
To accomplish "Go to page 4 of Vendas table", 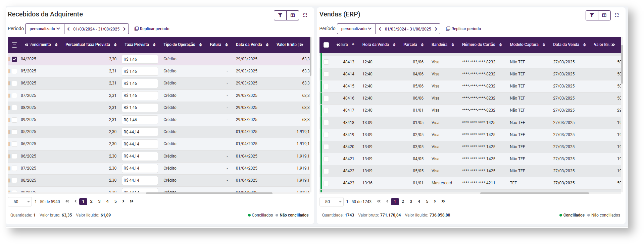I will pos(419,201).
